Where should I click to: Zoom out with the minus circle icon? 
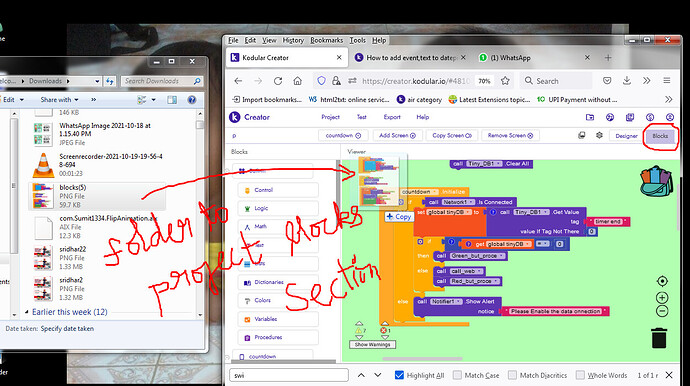coord(662,311)
